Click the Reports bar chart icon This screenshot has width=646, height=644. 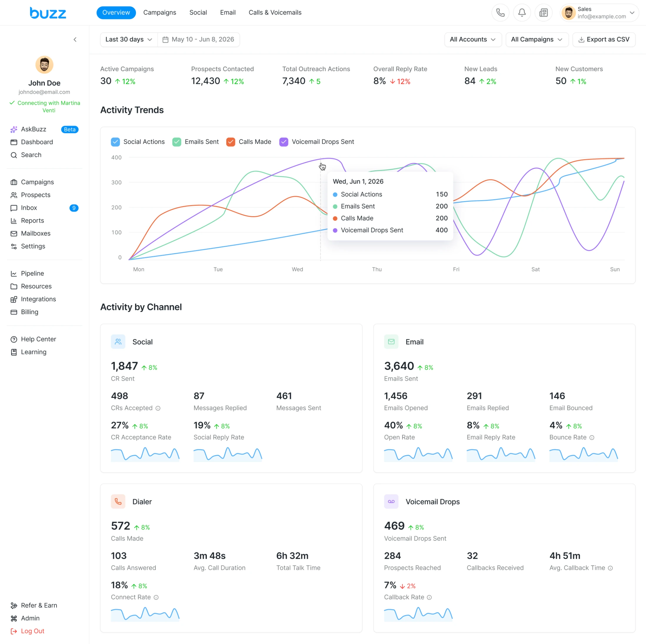14,221
